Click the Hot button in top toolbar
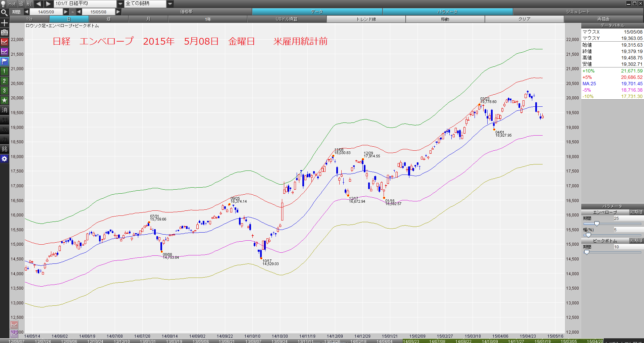The height and width of the screenshot is (343, 644). [12, 4]
